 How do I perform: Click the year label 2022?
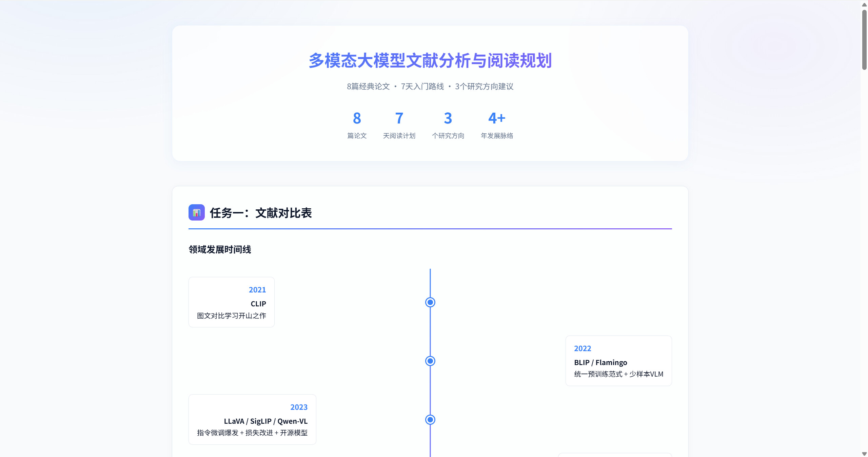[583, 348]
